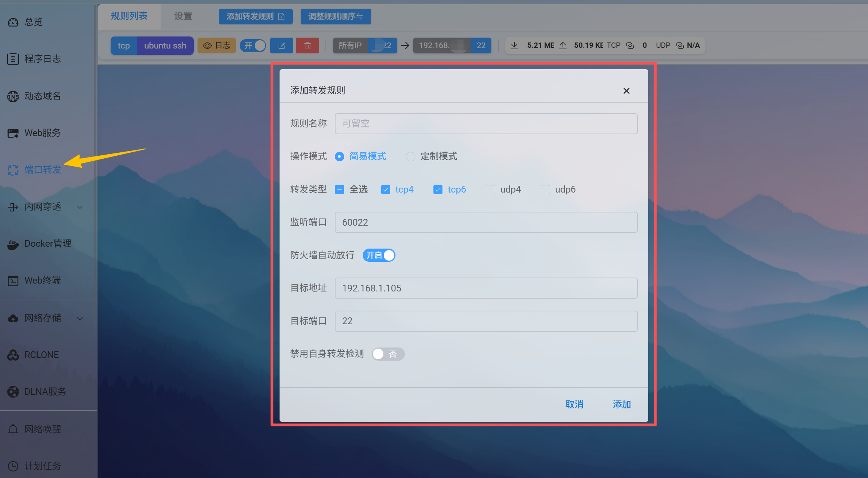Image resolution: width=868 pixels, height=478 pixels.
Task: Expand the 内网穿透 sidebar submenu
Action: [x=80, y=207]
